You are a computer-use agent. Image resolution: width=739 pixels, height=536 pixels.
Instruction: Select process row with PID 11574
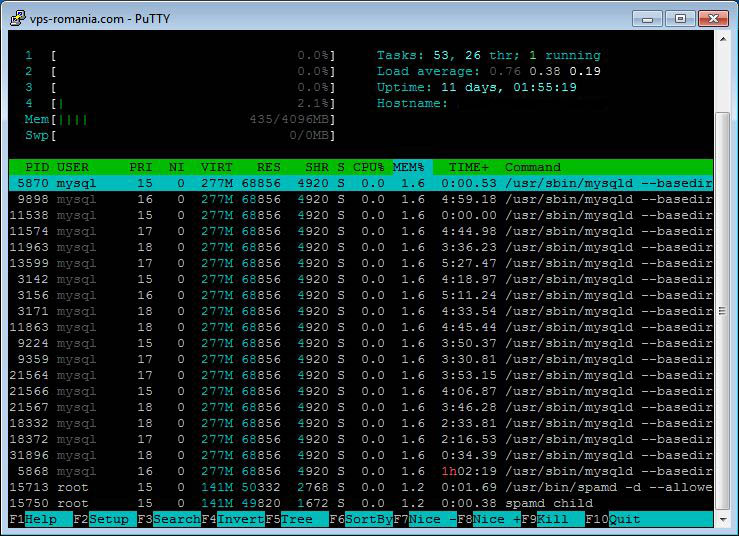pos(361,231)
